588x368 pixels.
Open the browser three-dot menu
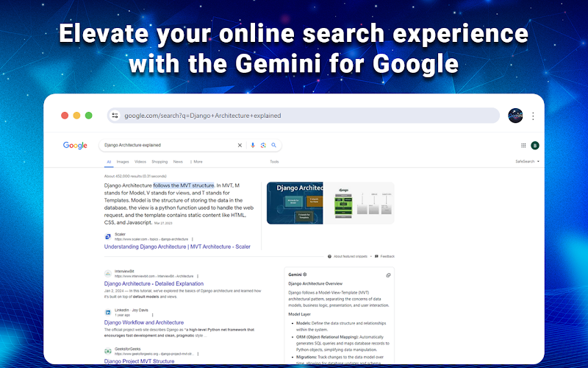click(x=533, y=116)
